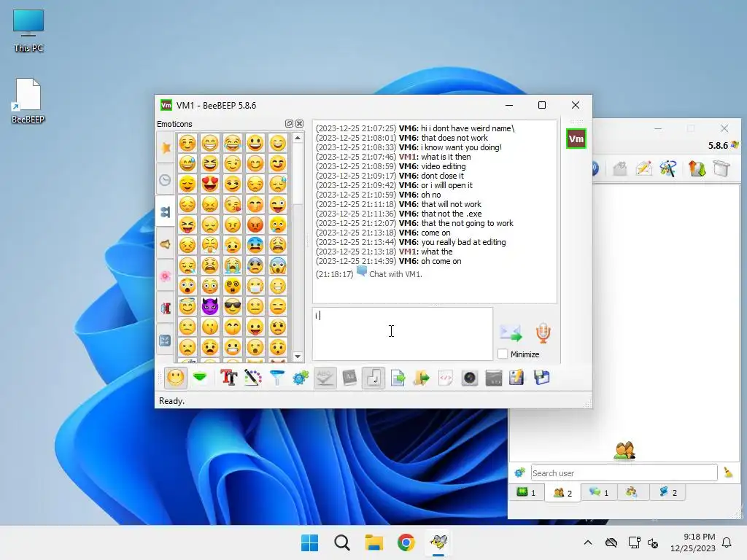Click the camera screenshot icon
The height and width of the screenshot is (560, 747).
[x=469, y=378]
